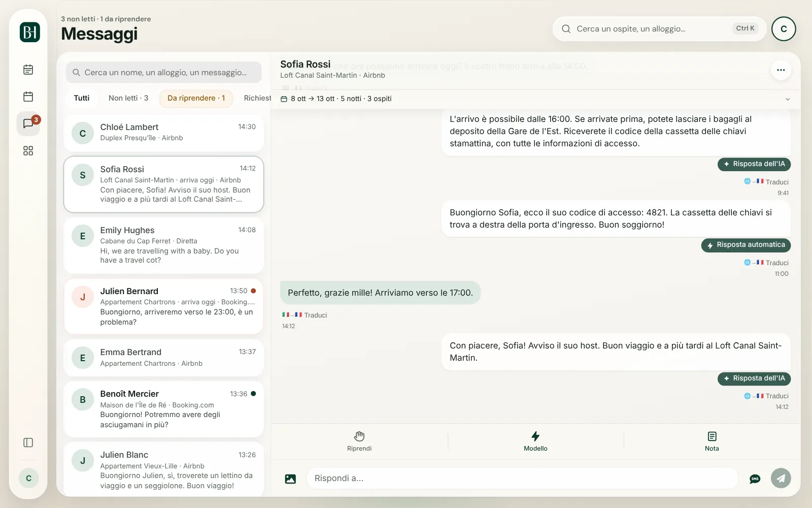Viewport: 812px width, 508px height.
Task: Open the Modello templates button
Action: [535, 441]
